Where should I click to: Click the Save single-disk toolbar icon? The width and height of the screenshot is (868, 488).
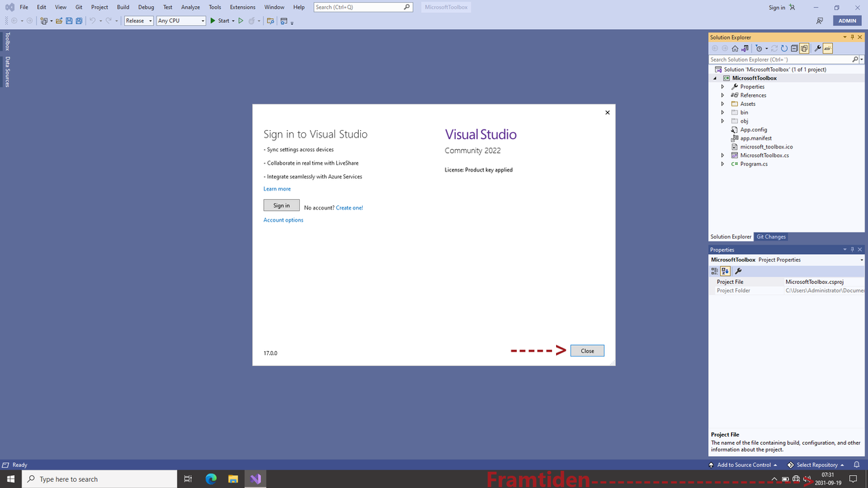point(69,21)
